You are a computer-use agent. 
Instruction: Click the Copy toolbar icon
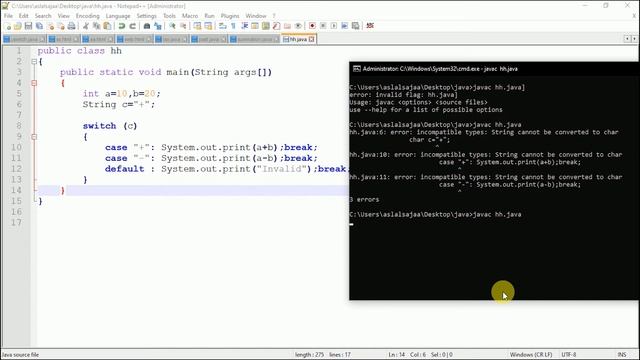96,26
